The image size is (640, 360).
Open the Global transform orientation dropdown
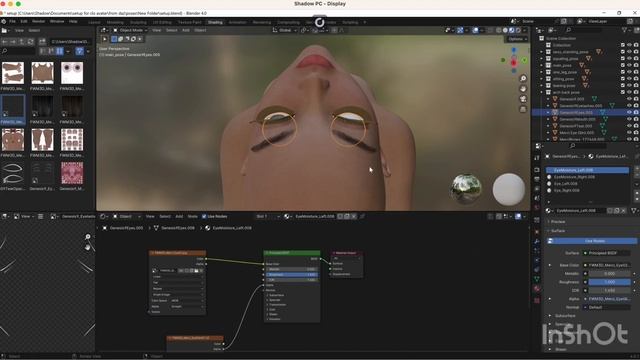285,30
